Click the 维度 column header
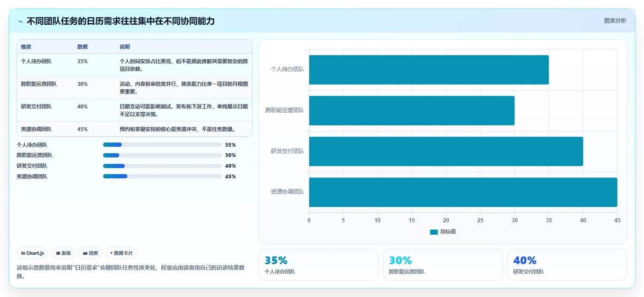Image resolution: width=644 pixels, height=297 pixels. (x=26, y=47)
